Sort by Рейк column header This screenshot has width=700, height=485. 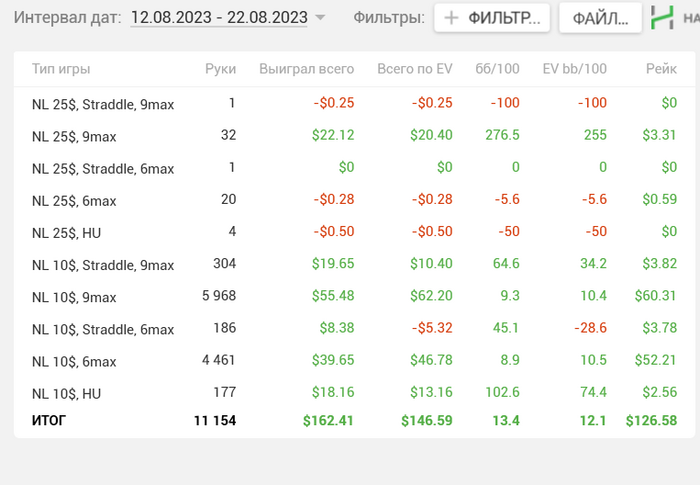(x=661, y=69)
